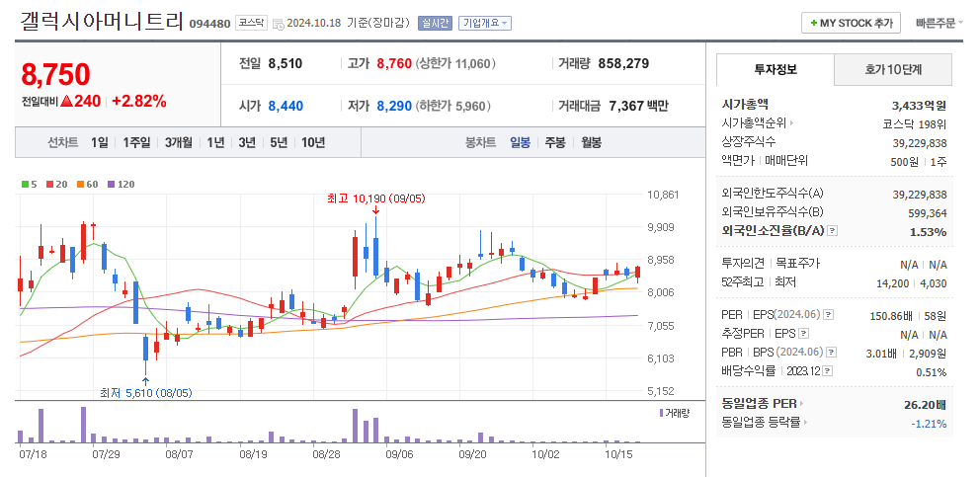Select the 3개월 line chart period
980x477 pixels.
pyautogui.click(x=179, y=142)
